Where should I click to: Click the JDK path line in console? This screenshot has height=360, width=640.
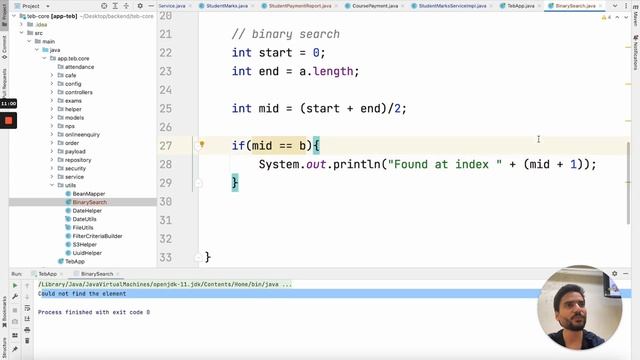pos(165,284)
